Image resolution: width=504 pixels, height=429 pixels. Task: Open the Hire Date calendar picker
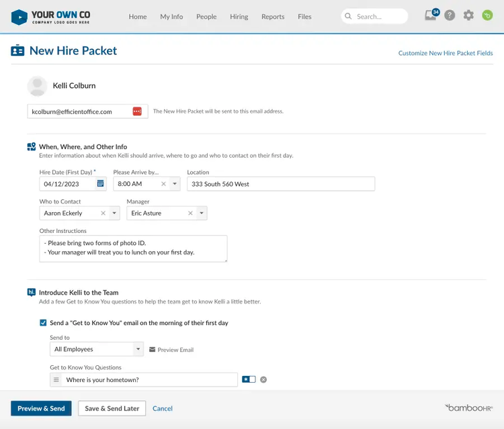(100, 184)
